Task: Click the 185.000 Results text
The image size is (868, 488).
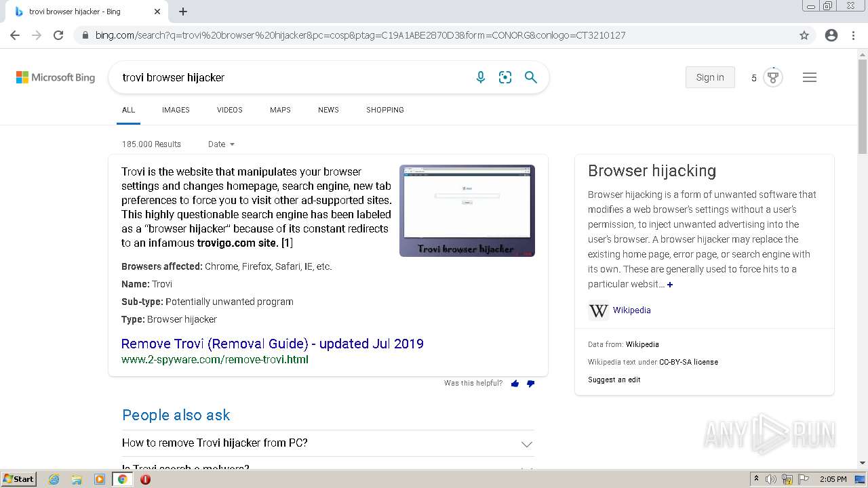Action: [151, 144]
